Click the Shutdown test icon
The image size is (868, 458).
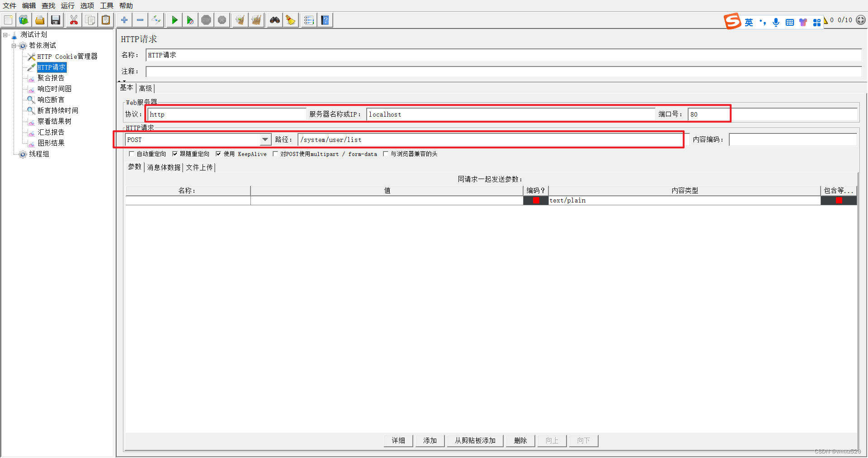pyautogui.click(x=222, y=20)
